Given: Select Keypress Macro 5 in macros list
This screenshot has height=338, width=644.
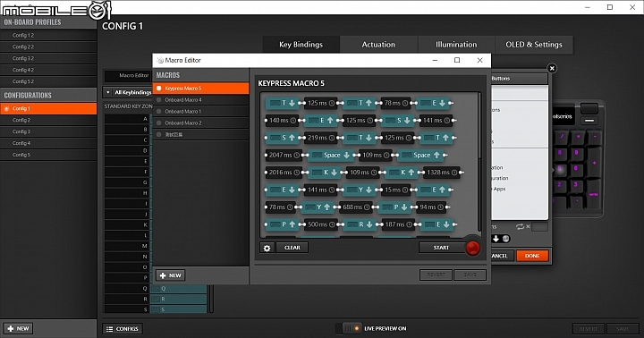Looking at the screenshot, I should click(x=201, y=89).
